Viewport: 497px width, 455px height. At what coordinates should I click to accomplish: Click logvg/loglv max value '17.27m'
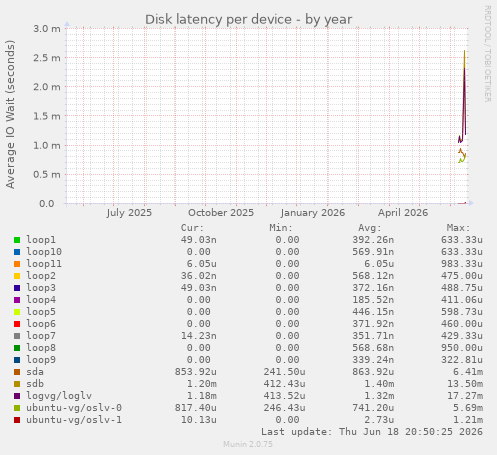(x=465, y=396)
